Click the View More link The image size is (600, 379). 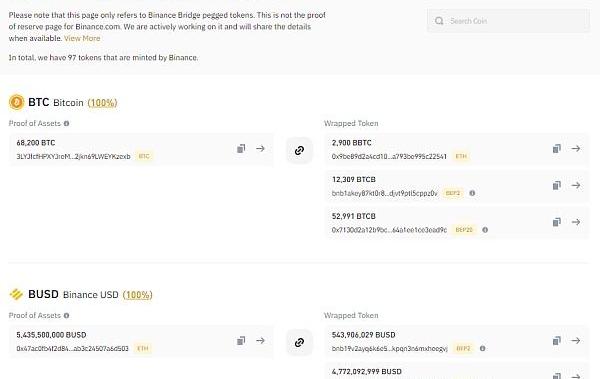tap(82, 38)
